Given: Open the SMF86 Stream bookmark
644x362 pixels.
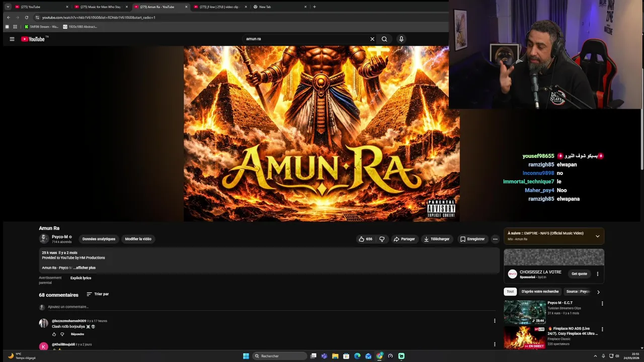Looking at the screenshot, I should 41,27.
